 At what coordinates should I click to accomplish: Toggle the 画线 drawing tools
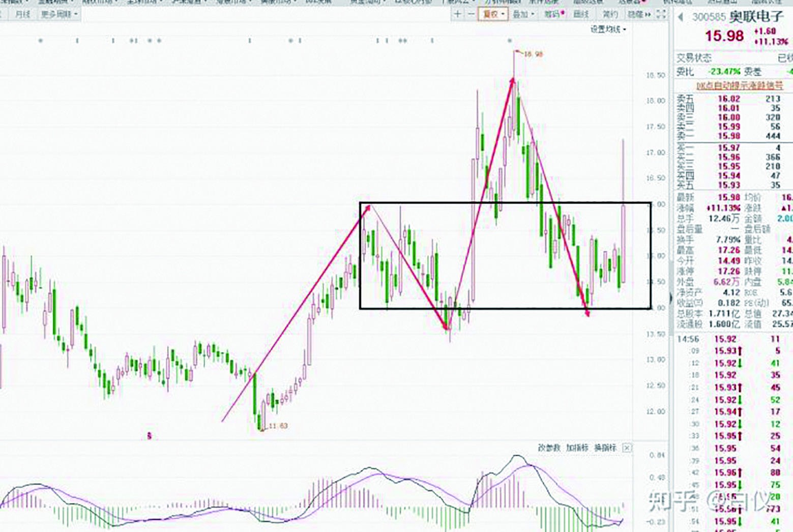pyautogui.click(x=581, y=14)
